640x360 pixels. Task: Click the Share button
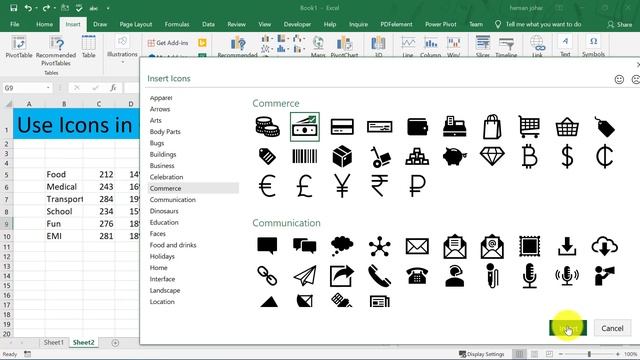click(620, 24)
